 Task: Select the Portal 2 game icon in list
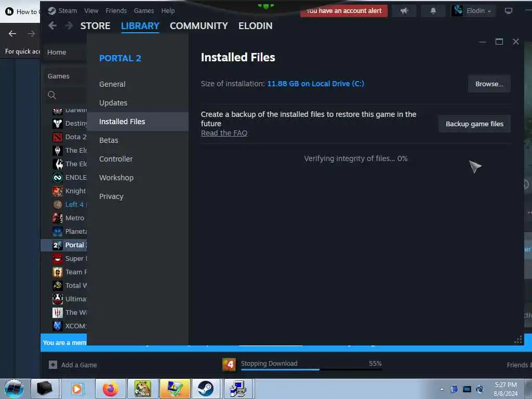(57, 245)
